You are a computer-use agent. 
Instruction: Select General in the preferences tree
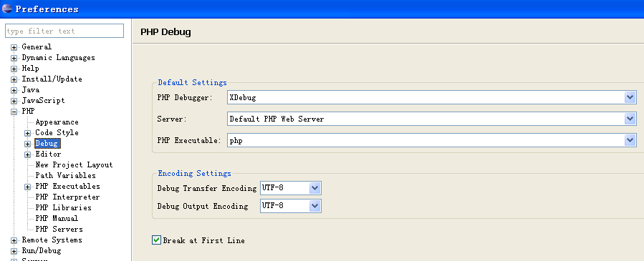pyautogui.click(x=37, y=46)
